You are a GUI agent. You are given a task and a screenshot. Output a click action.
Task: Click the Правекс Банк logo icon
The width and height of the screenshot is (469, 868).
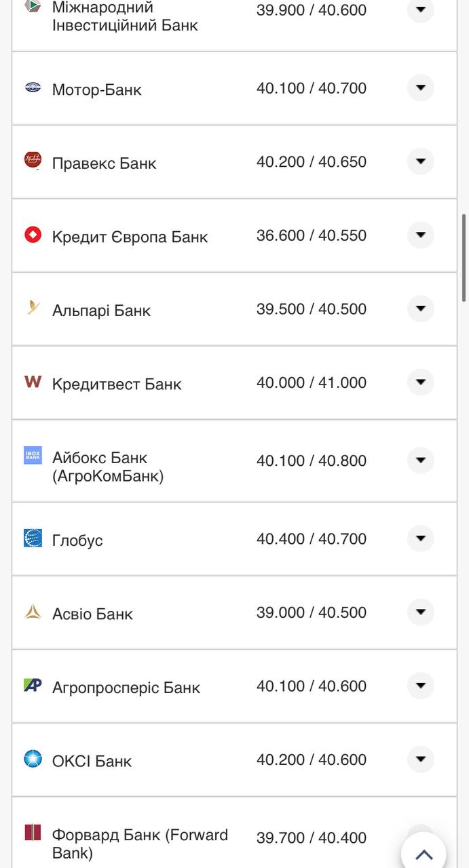point(33,160)
